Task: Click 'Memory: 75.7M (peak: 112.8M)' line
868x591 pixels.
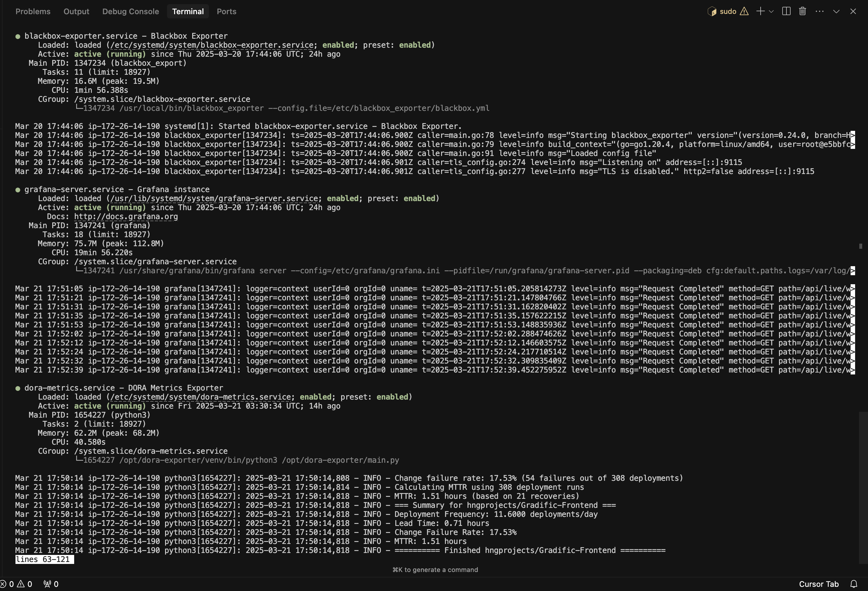Action: (x=101, y=244)
